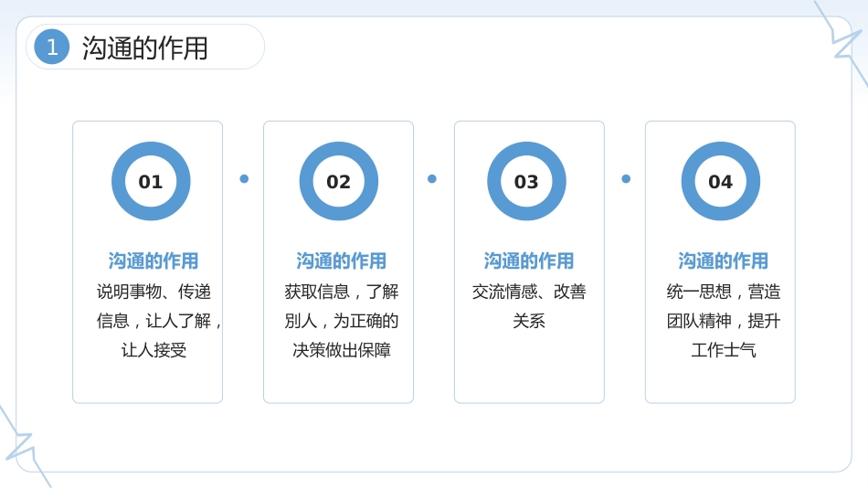Click the 沟通的作用 heading in first card

pyautogui.click(x=153, y=260)
